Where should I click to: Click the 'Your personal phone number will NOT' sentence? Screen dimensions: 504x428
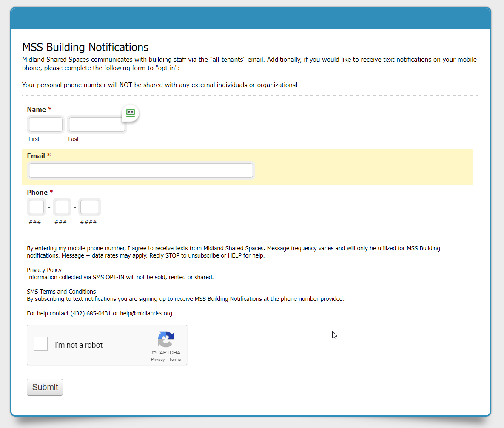point(160,85)
